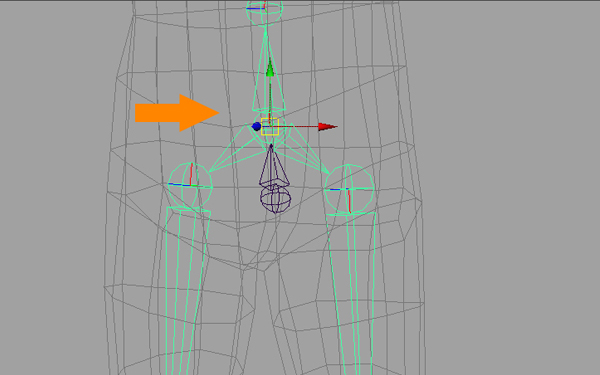Click the green Y-axis move manipulator arrow
Screen dimensions: 600x375
270,68
